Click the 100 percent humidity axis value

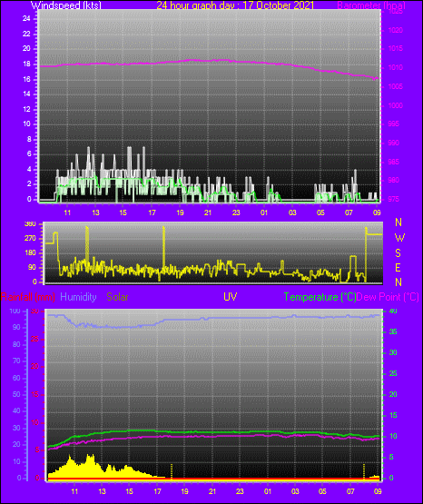(x=15, y=311)
